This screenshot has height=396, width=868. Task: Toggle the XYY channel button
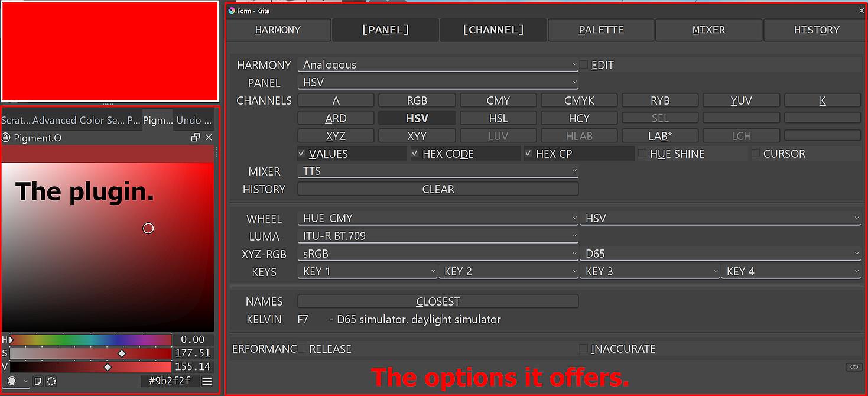[x=417, y=136]
